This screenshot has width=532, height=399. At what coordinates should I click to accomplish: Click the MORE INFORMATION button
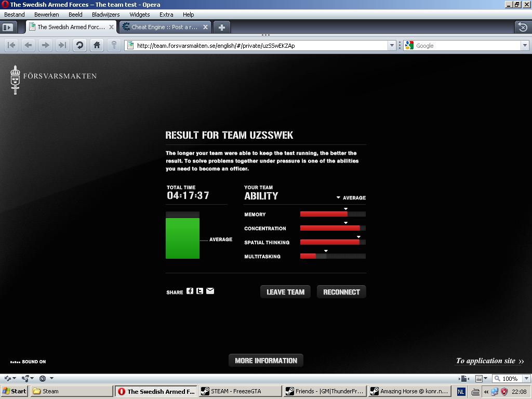click(266, 361)
